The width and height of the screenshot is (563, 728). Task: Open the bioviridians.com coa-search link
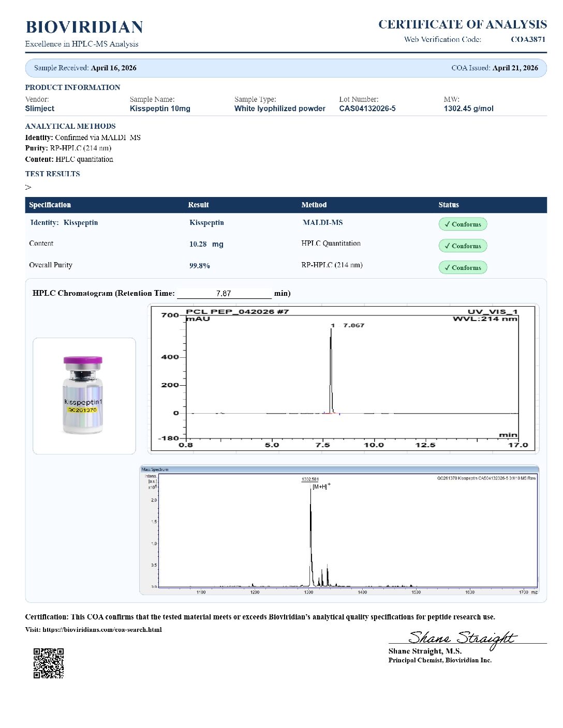pos(102,629)
